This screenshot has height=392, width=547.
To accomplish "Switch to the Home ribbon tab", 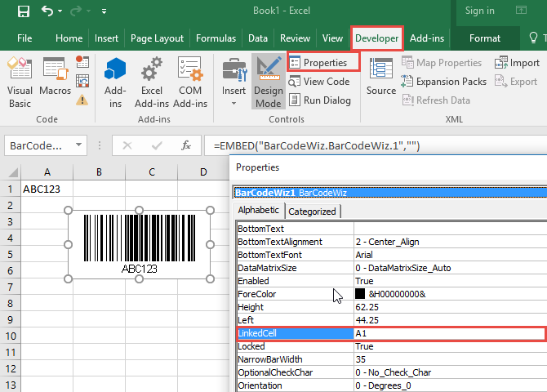I will point(69,38).
